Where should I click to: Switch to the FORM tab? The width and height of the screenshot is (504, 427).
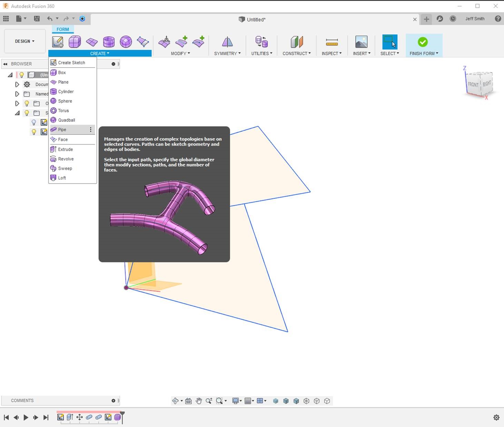[62, 29]
